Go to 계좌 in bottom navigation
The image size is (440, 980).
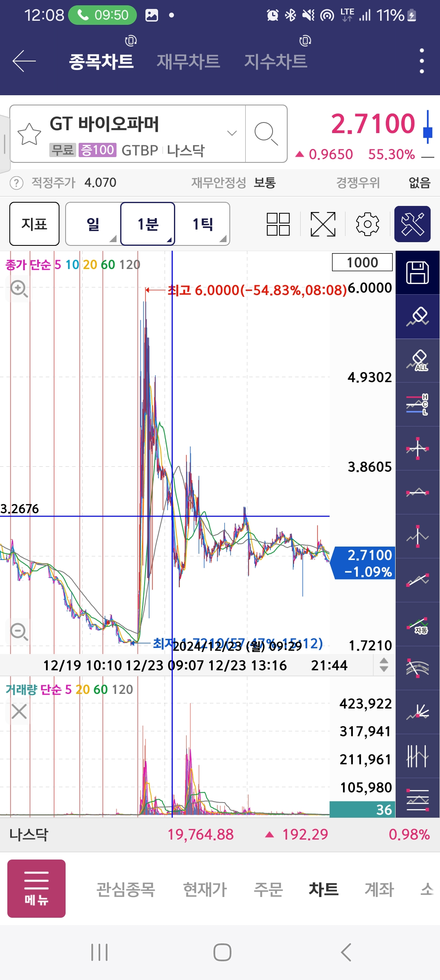pyautogui.click(x=379, y=889)
